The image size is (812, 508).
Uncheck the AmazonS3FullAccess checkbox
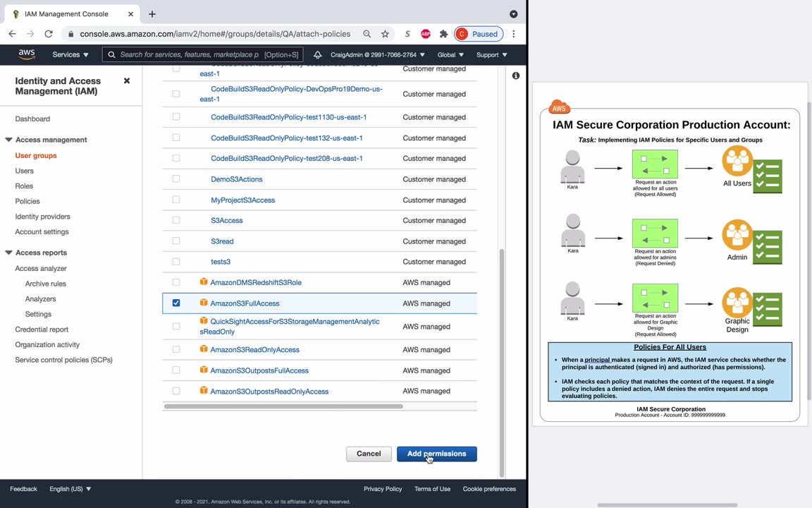pos(176,303)
